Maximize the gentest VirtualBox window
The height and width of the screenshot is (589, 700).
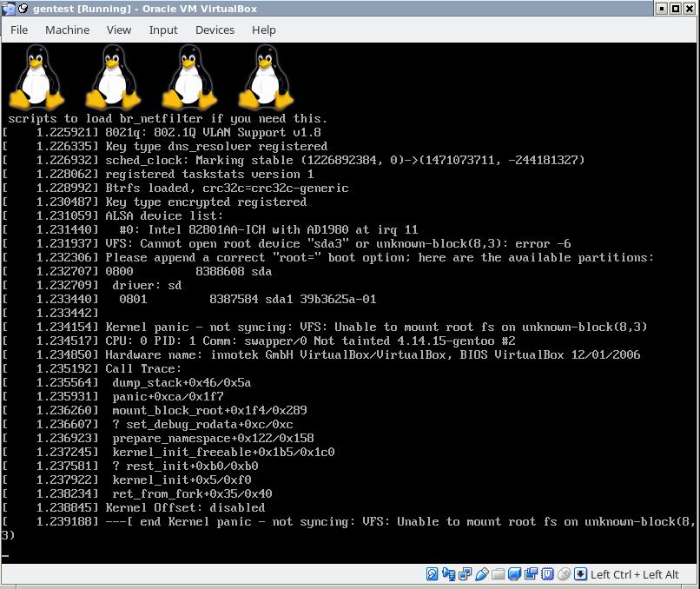coord(676,9)
